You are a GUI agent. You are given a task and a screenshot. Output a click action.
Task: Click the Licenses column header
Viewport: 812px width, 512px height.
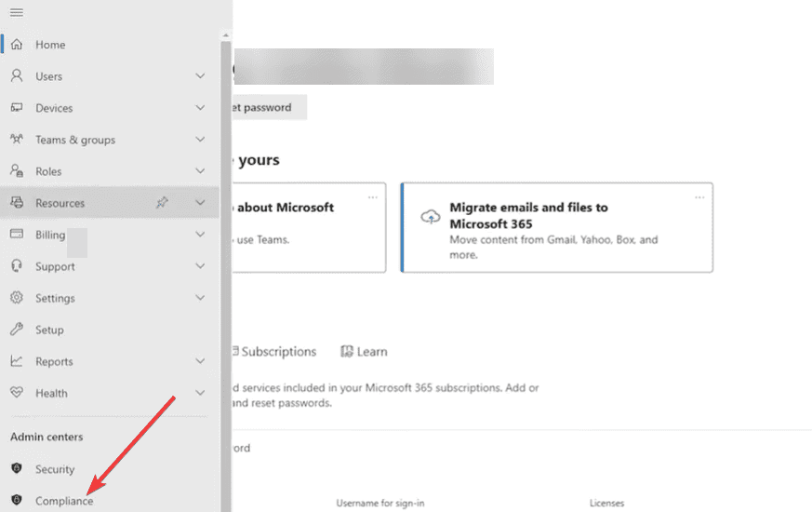pos(607,503)
